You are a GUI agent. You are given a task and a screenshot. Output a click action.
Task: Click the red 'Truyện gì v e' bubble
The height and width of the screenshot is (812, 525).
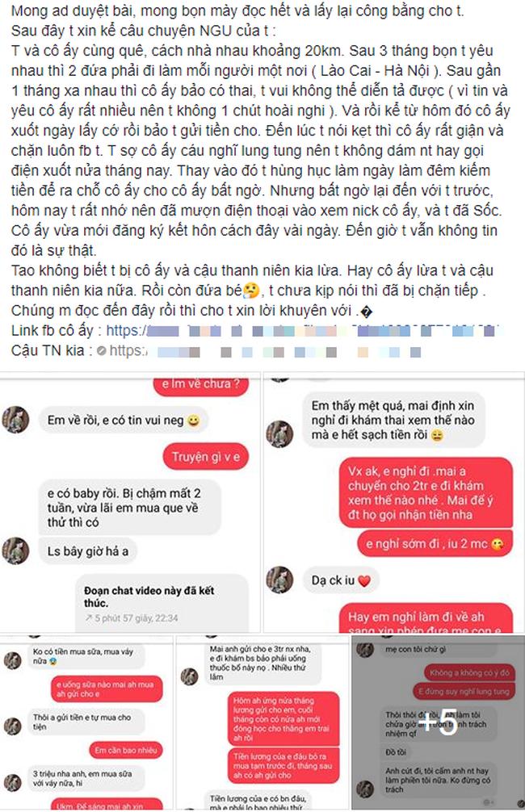tap(206, 457)
